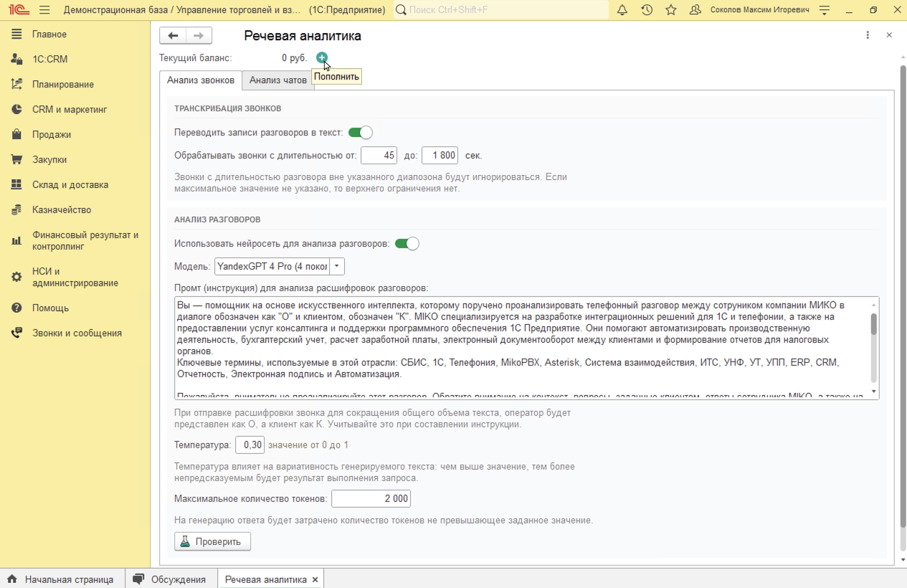This screenshot has width=907, height=588.
Task: Open the hamburger menu next to 1C logo
Action: tap(44, 10)
